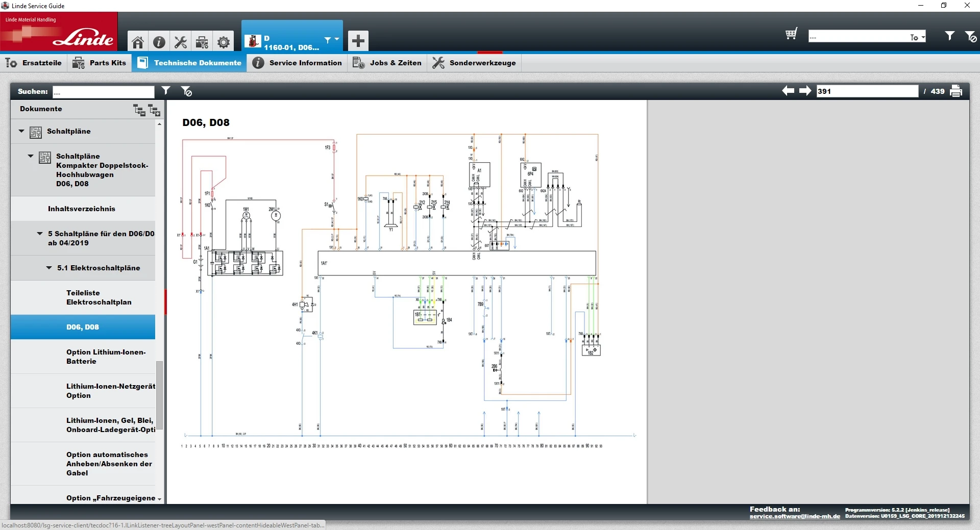
Task: Clear the global filter in header
Action: tap(970, 36)
